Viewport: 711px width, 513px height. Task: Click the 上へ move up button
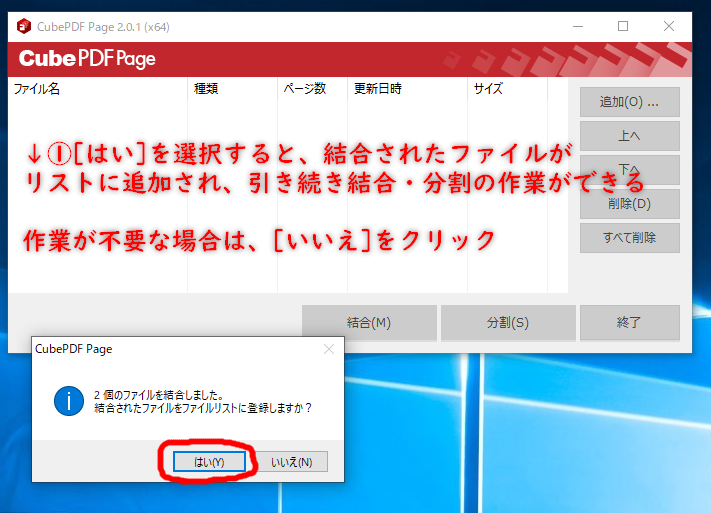pos(629,136)
